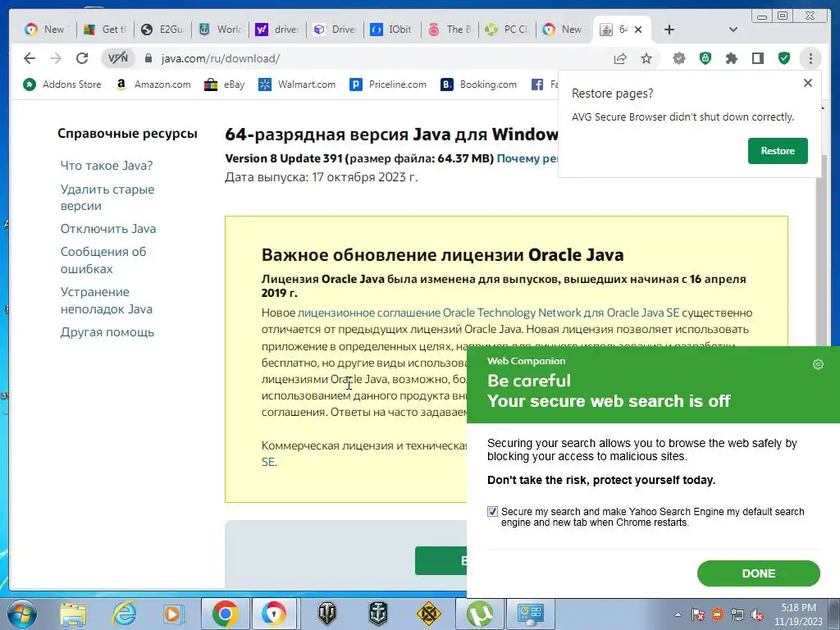Open the Windows Start menu
The height and width of the screenshot is (630, 840).
pyautogui.click(x=21, y=613)
